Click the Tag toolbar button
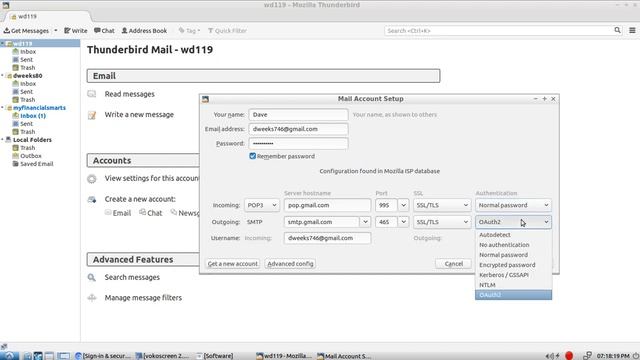640x360 pixels. click(x=189, y=31)
